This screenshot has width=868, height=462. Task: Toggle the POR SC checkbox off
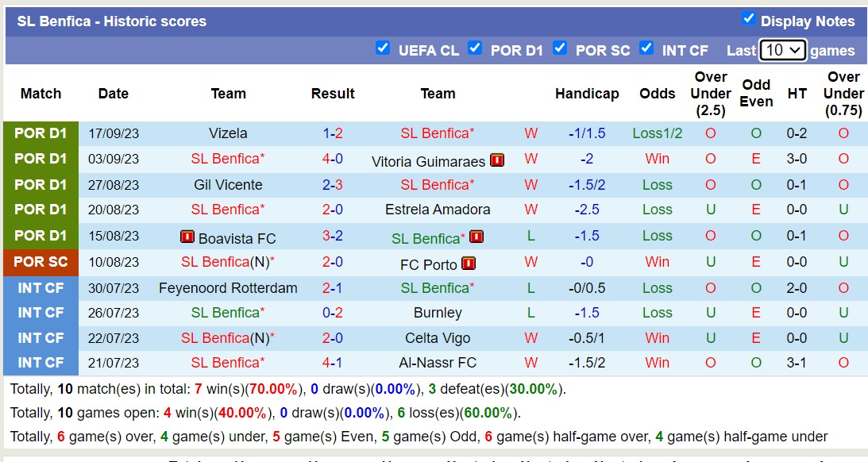(x=561, y=48)
